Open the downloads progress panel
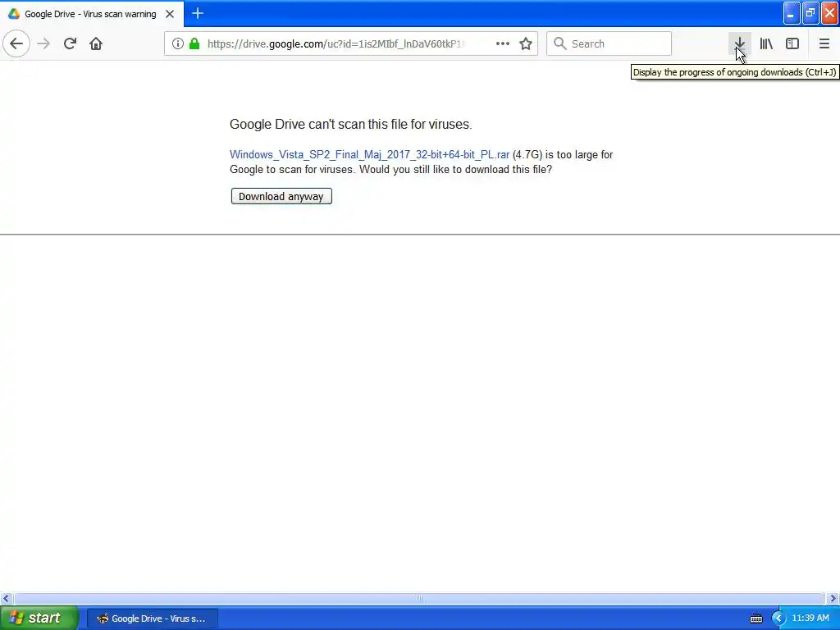Screen dimensions: 840x630 coord(739,43)
